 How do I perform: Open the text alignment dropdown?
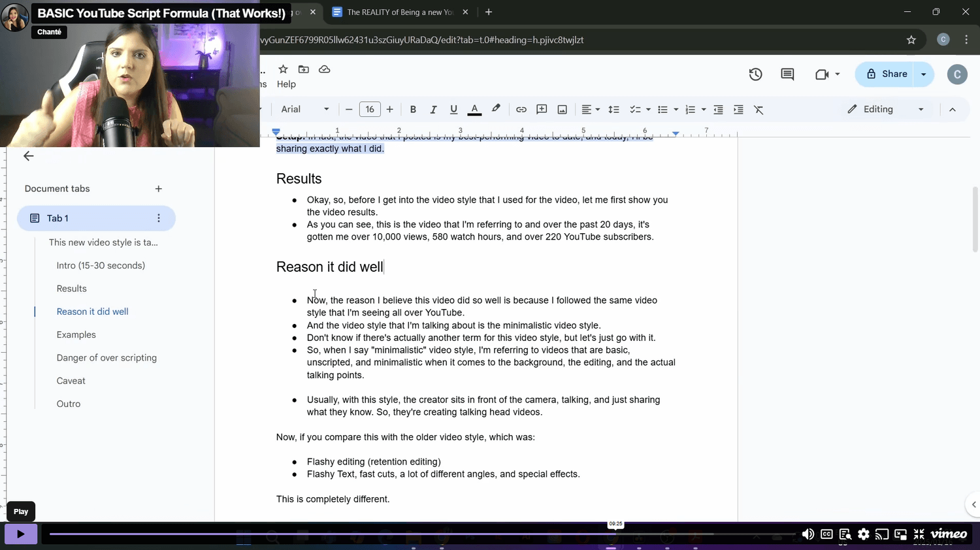tap(591, 110)
